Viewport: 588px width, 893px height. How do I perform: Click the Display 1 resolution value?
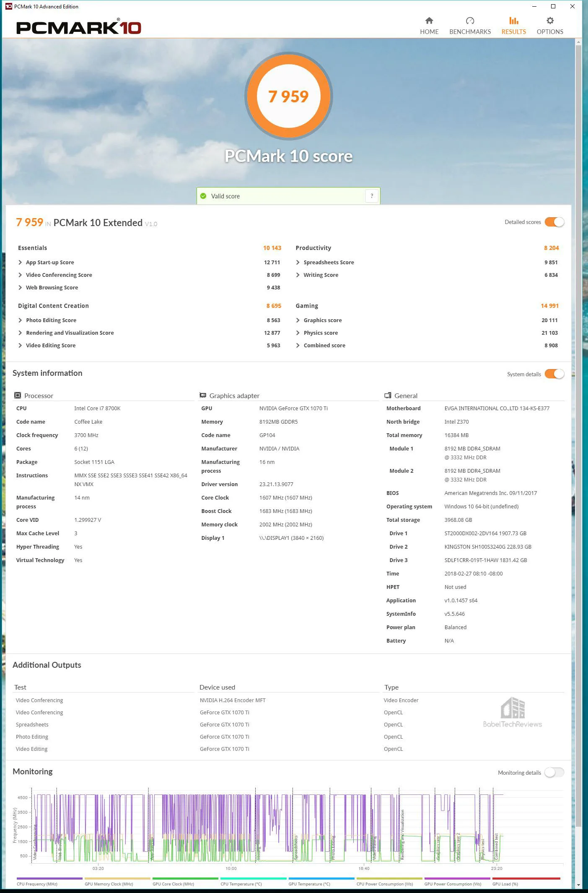tap(291, 538)
